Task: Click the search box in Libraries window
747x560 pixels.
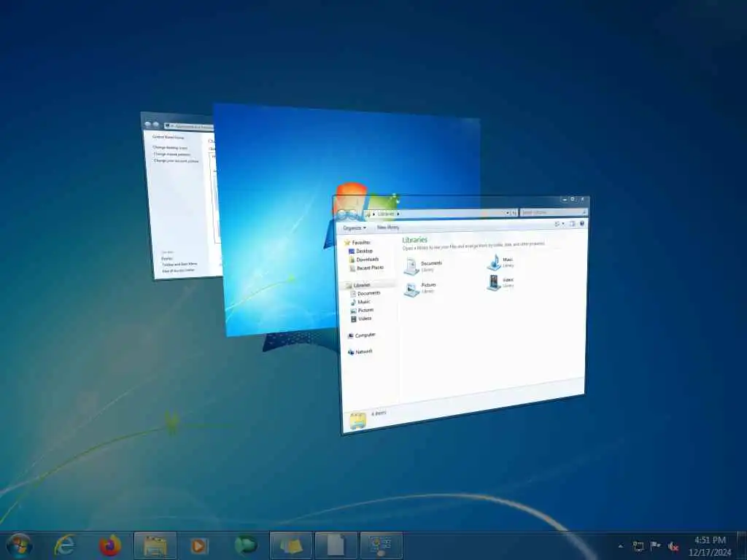Action: (x=553, y=212)
